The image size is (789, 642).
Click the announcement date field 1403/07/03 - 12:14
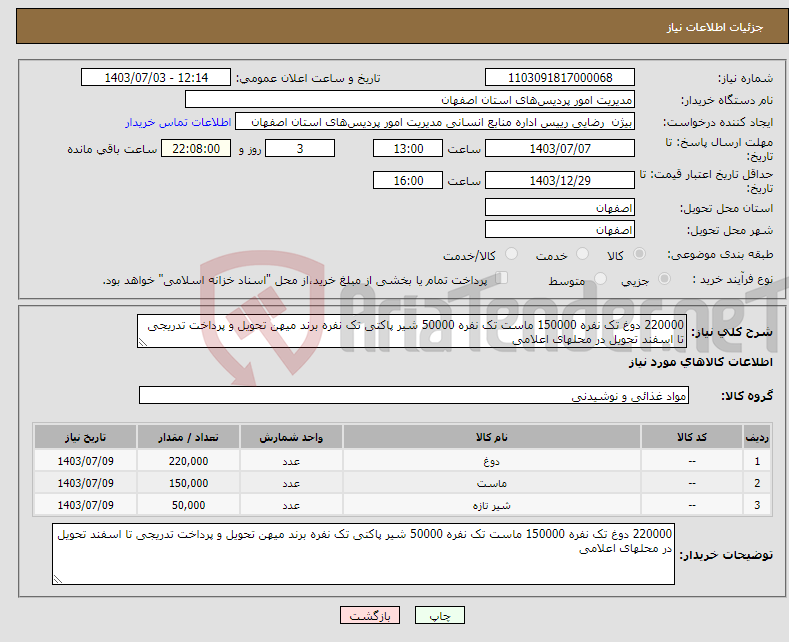tap(156, 77)
